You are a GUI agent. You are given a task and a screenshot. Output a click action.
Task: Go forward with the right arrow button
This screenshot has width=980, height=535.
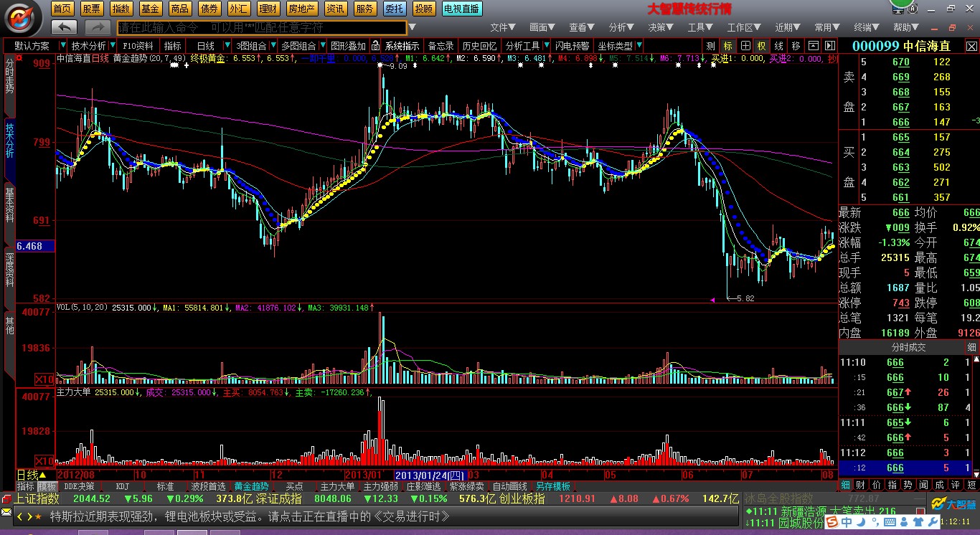(97, 27)
